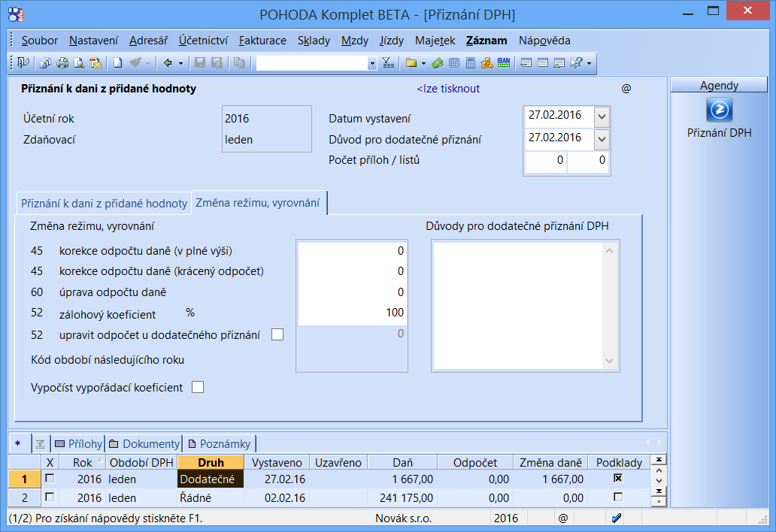Open print preview with the magnifier icon
Screen dimensions: 776x532
coord(79,63)
